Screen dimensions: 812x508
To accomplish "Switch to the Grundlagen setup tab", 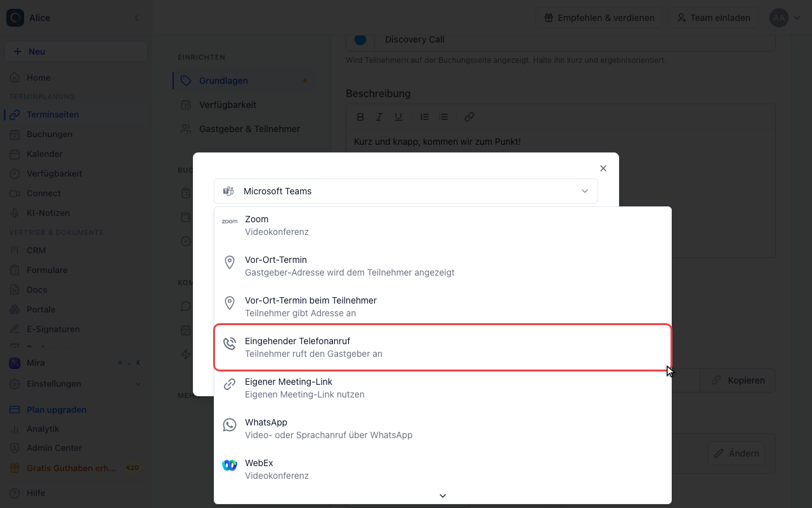I will pyautogui.click(x=244, y=81).
